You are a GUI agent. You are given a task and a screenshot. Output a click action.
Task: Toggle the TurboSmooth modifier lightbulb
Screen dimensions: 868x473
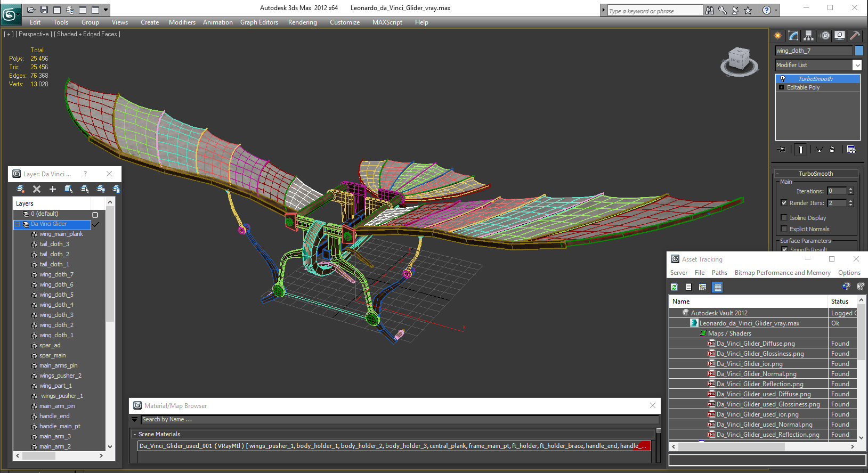(x=783, y=79)
